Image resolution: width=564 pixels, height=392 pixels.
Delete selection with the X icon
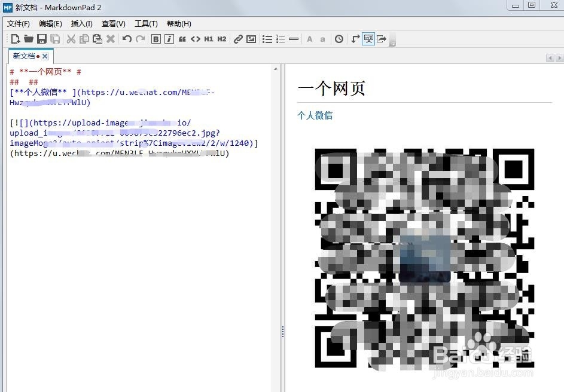[111, 39]
